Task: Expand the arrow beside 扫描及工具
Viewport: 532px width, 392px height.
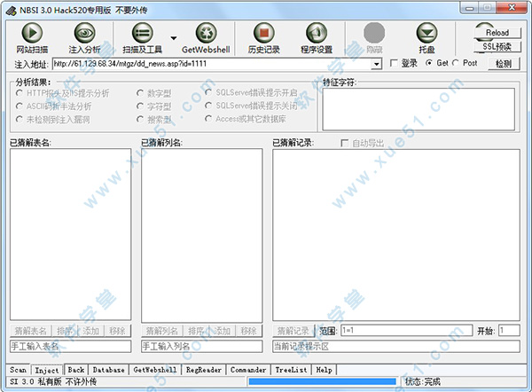Action: pyautogui.click(x=174, y=38)
